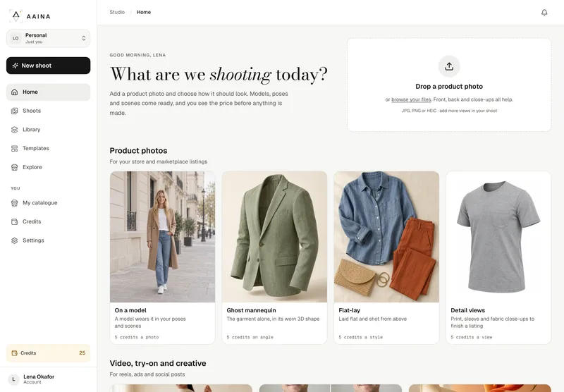The width and height of the screenshot is (564, 392).
Task: Click 'Laid flat and shot from above' description
Action: [373, 319]
